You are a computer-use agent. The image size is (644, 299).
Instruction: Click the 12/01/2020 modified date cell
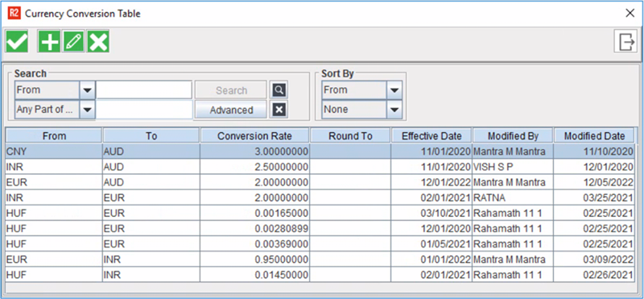point(594,167)
